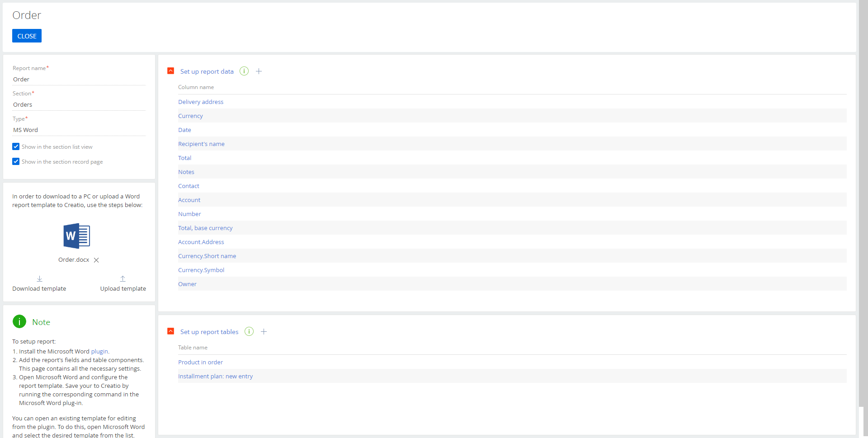Uncheck Show in the section list view
The image size is (868, 438).
pyautogui.click(x=16, y=147)
